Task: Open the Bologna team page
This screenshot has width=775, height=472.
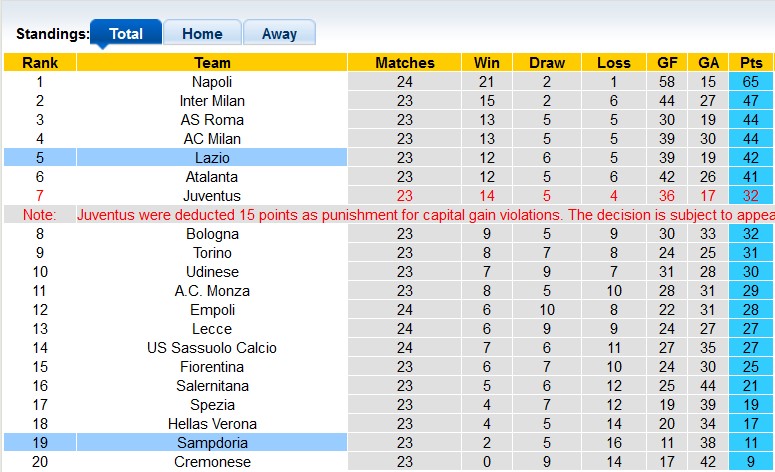Action: [x=212, y=234]
